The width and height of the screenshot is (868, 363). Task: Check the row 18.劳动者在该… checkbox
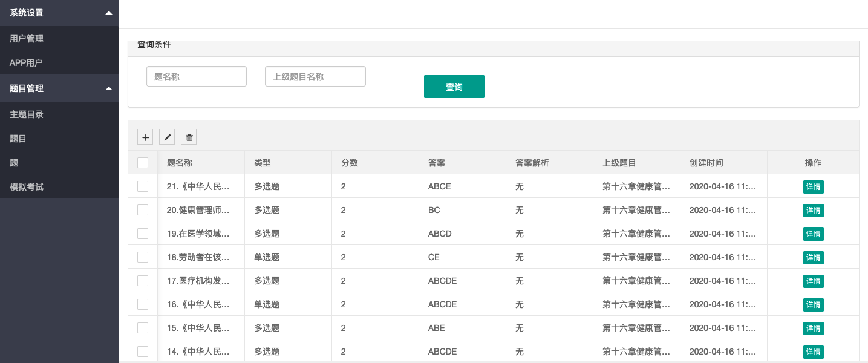(x=143, y=257)
